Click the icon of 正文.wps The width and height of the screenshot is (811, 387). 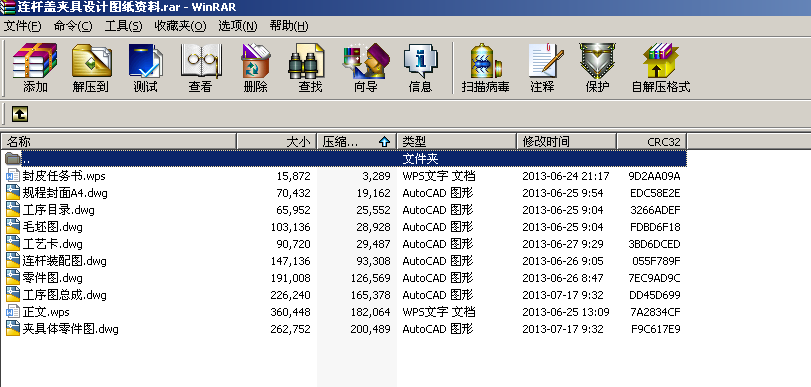(12, 312)
